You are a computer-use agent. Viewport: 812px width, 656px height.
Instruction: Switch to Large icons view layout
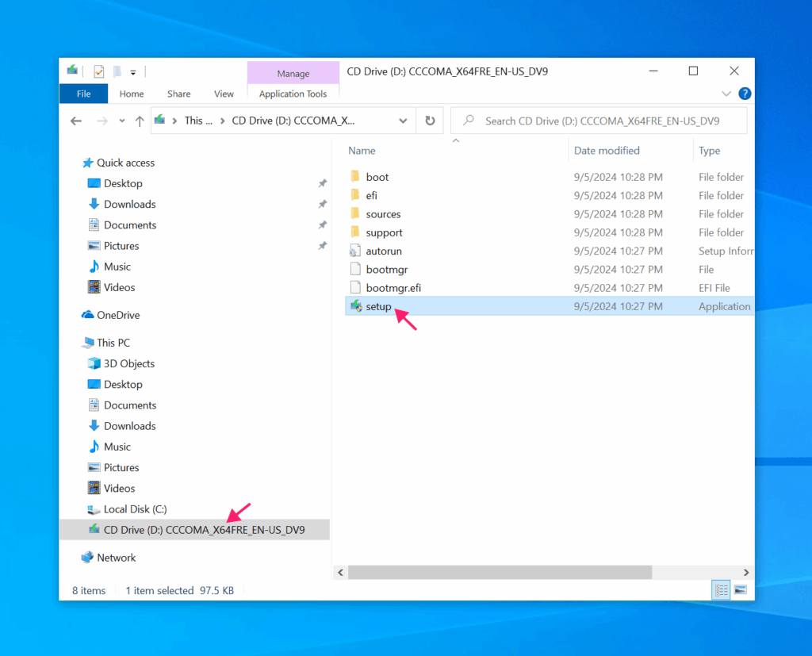coord(741,589)
